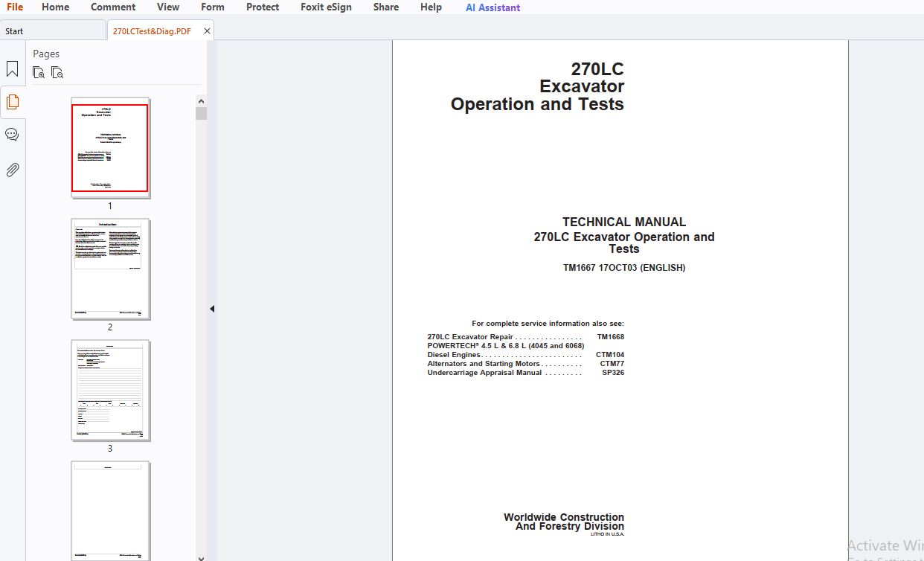Switch to the Home ribbon tab
The height and width of the screenshot is (561, 924).
point(56,7)
